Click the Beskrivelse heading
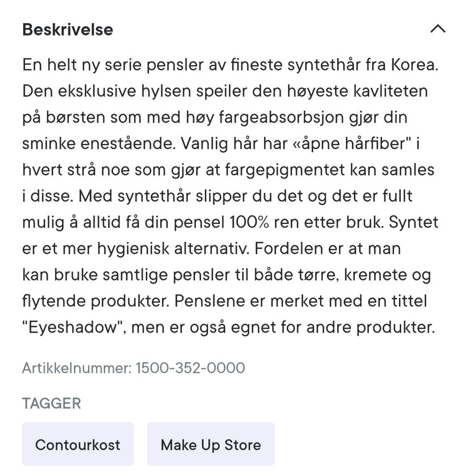 68,29
